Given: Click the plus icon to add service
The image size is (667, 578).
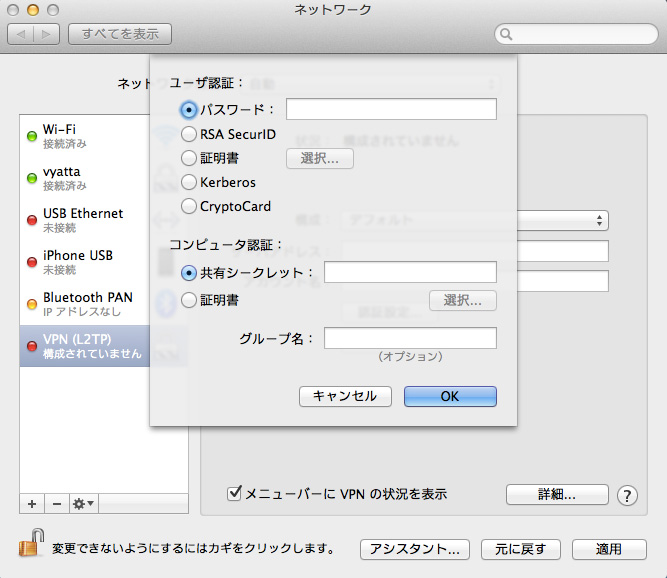Looking at the screenshot, I should tap(31, 502).
